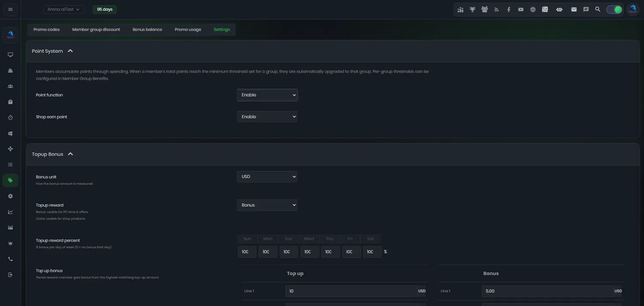Click the green price tag sidebar icon

pyautogui.click(x=10, y=181)
